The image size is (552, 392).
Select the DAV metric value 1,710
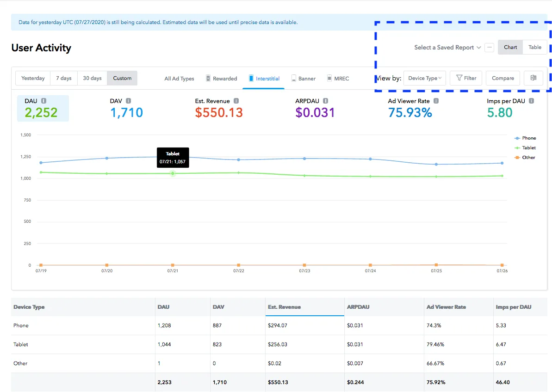[x=127, y=113]
